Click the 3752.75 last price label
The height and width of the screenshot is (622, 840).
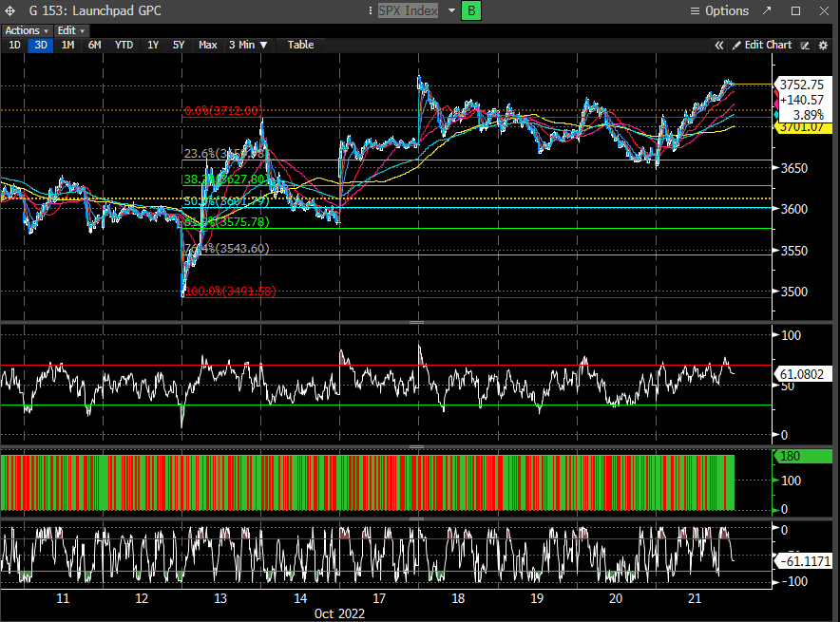tap(802, 85)
